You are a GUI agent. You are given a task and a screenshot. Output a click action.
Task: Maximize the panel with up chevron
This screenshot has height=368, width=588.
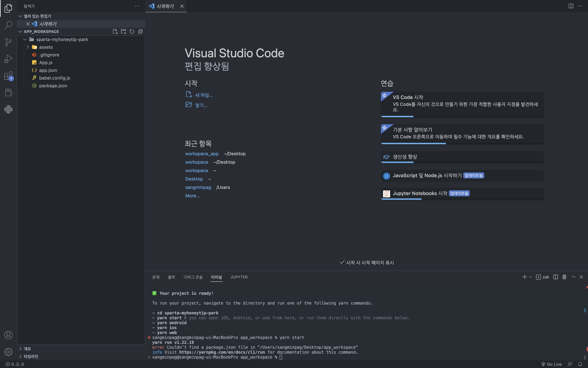click(574, 277)
